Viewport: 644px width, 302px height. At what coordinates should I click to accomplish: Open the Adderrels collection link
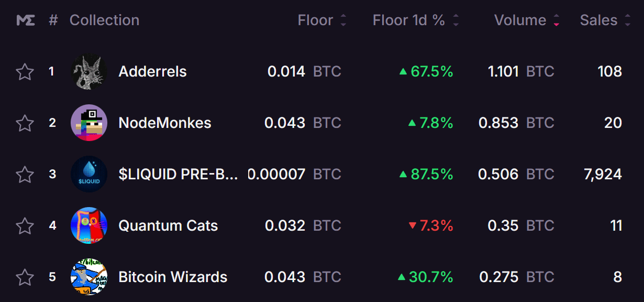click(x=152, y=71)
